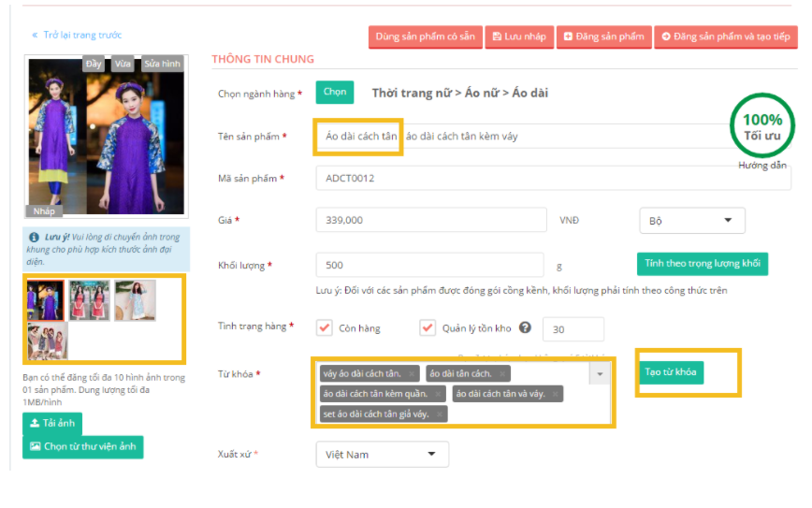Remove the 'áo dài tân cách' keyword tag

point(502,374)
